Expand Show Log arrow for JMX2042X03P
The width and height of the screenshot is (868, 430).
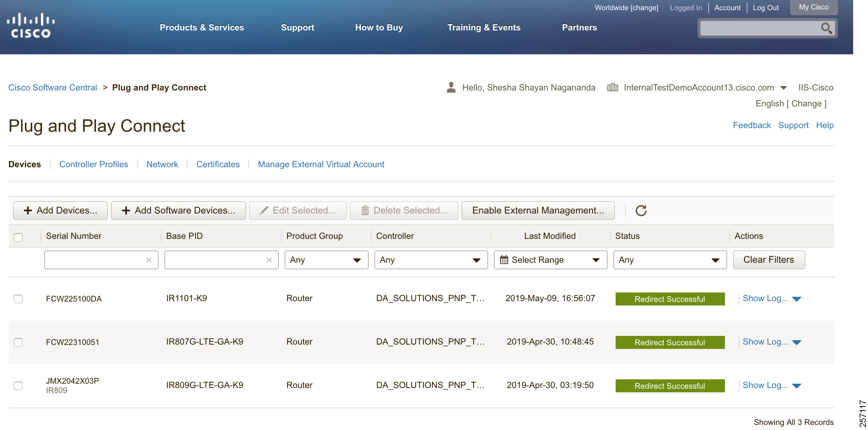797,386
